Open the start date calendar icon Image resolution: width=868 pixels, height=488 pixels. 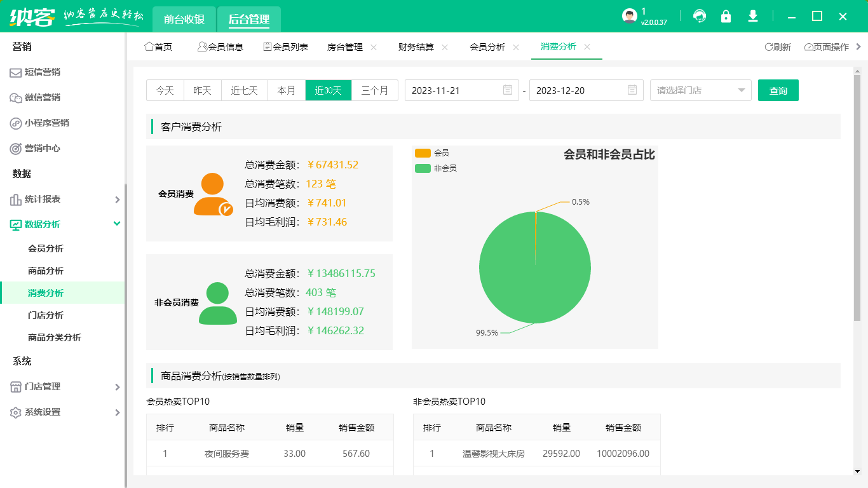click(508, 90)
